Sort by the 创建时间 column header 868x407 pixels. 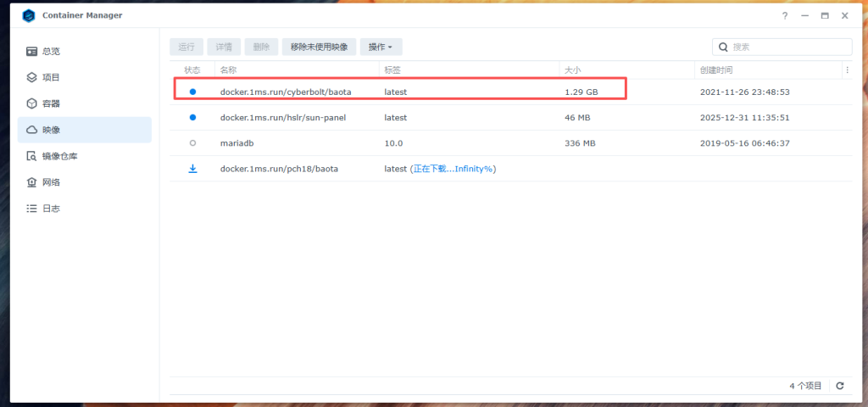click(x=768, y=70)
